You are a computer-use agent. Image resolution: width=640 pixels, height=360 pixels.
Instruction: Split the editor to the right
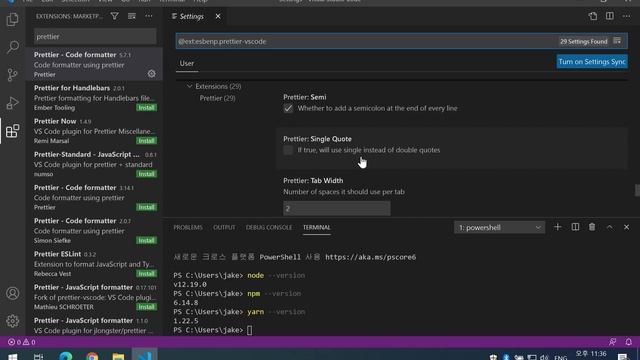point(609,16)
